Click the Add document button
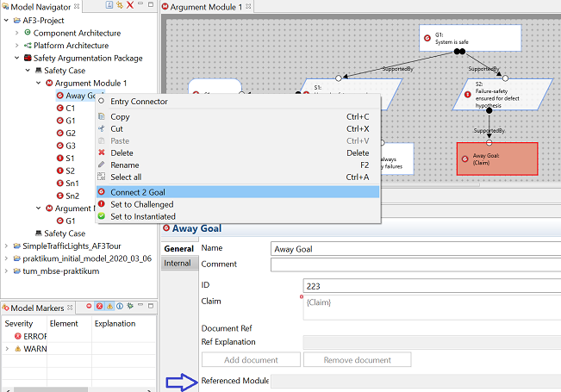 [251, 360]
